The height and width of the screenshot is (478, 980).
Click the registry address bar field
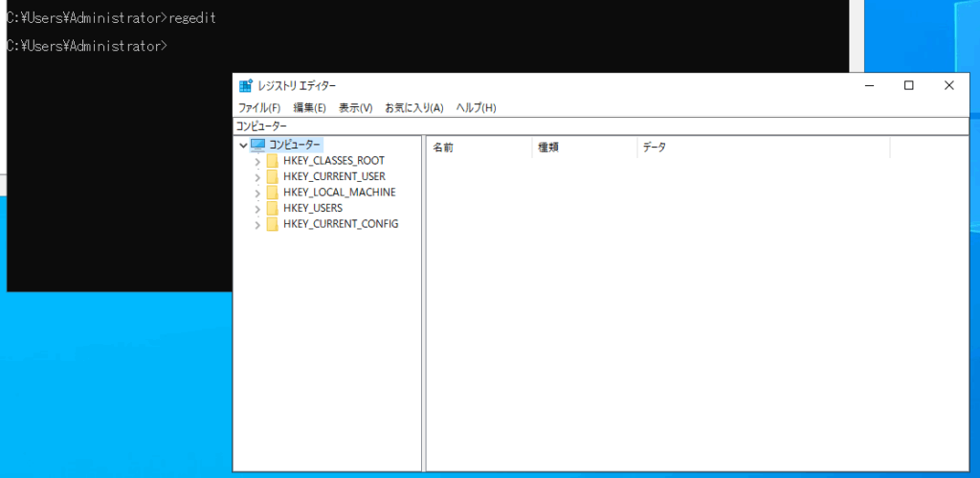(x=601, y=126)
